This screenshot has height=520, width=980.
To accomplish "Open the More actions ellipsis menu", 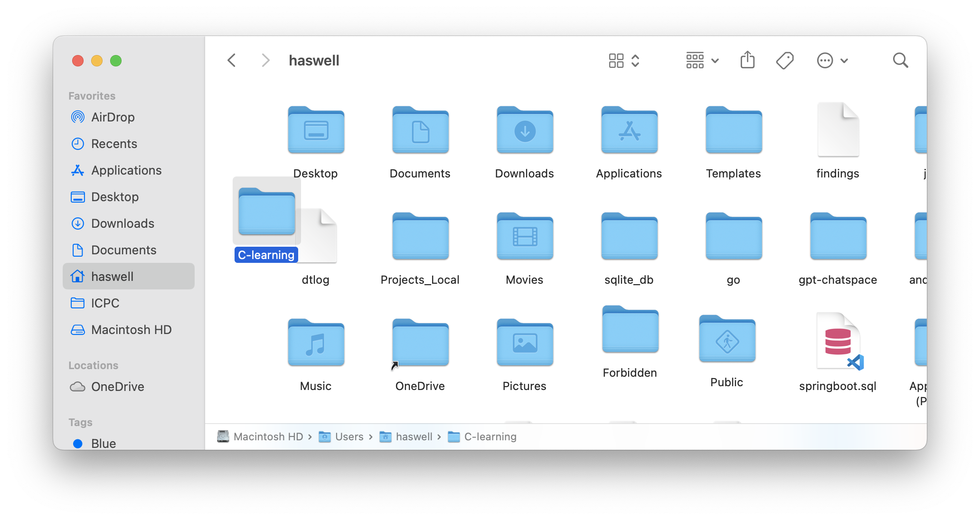I will click(832, 60).
